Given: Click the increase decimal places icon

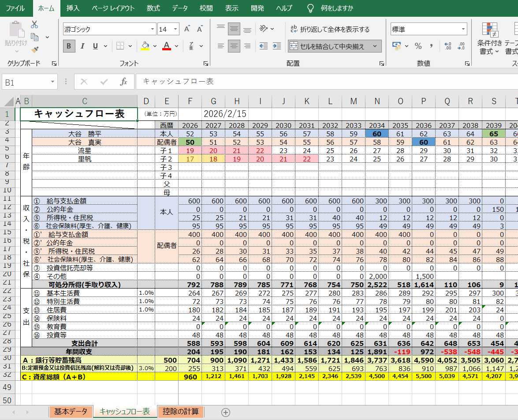Looking at the screenshot, I should pyautogui.click(x=448, y=46).
